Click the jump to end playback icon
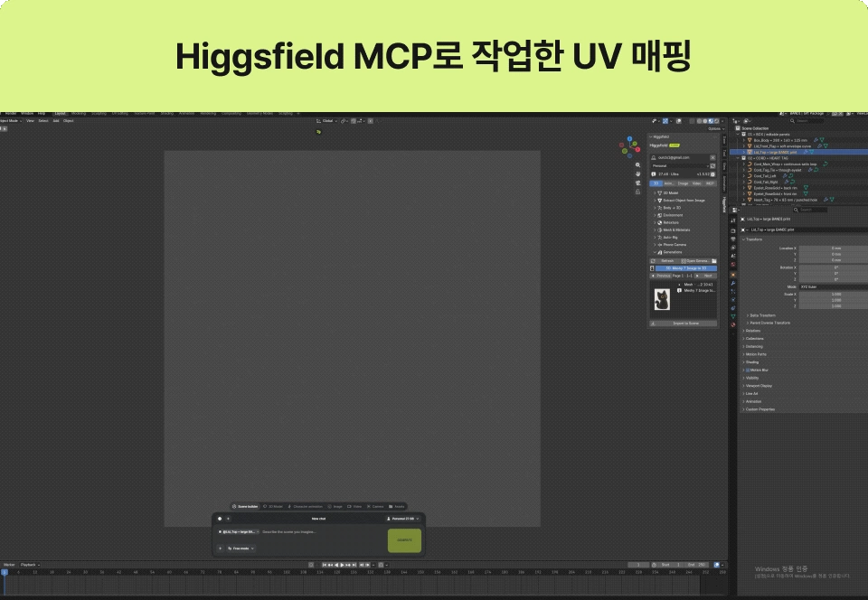 pyautogui.click(x=354, y=565)
